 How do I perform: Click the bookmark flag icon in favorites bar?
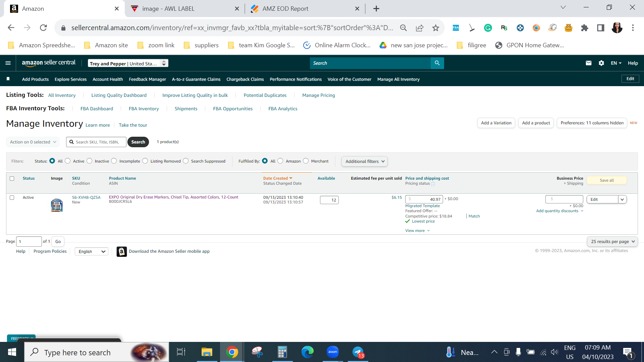[8, 79]
